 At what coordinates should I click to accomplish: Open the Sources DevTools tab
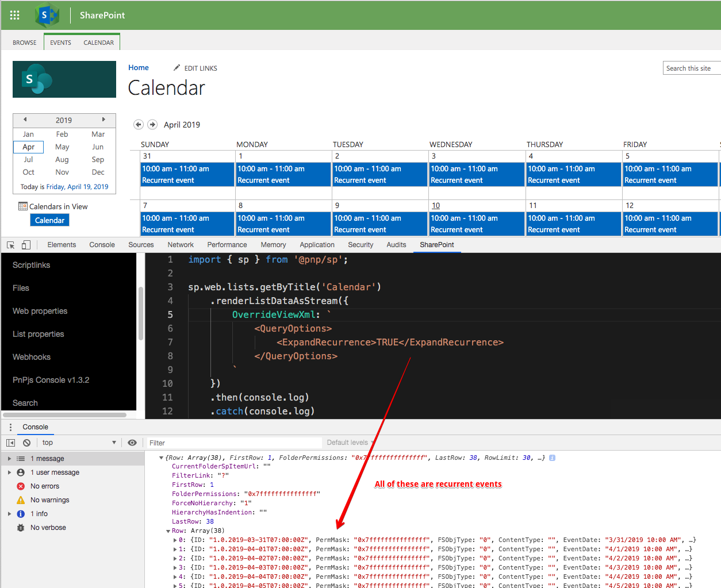pyautogui.click(x=141, y=245)
